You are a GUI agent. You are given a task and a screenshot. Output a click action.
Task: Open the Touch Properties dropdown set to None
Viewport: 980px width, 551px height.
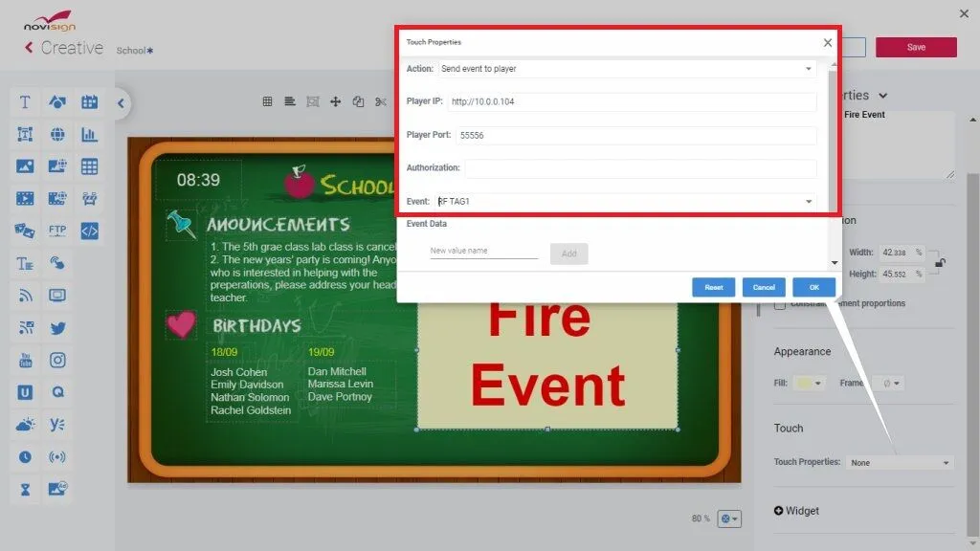point(900,462)
